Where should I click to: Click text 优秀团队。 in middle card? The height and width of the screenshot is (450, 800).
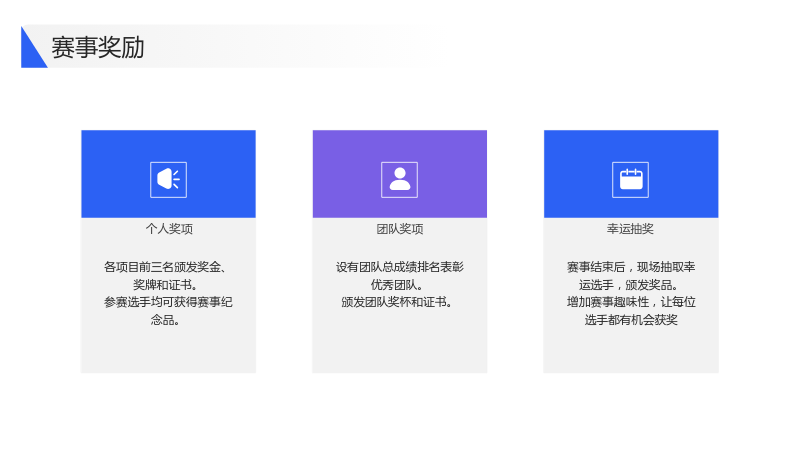[397, 285]
